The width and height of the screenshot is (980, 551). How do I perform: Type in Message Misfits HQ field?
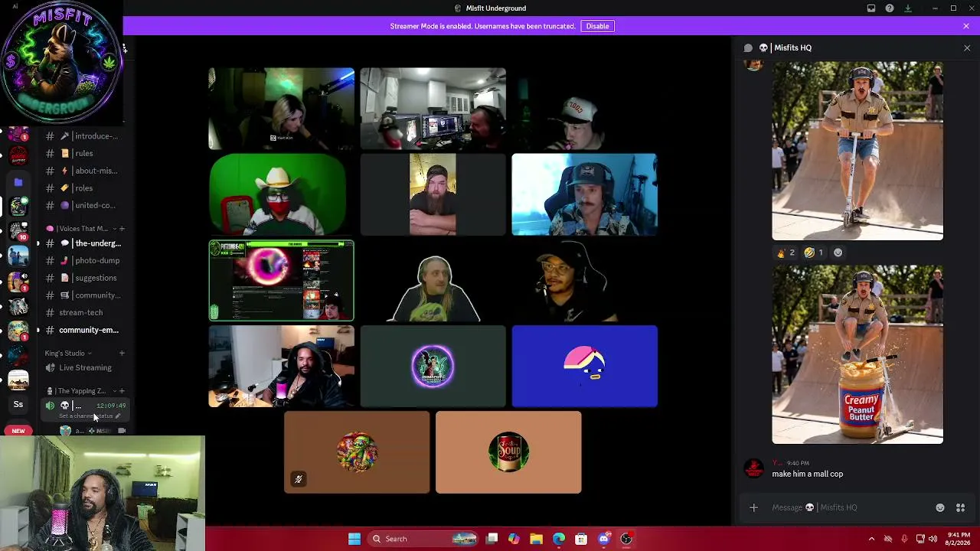pos(850,507)
